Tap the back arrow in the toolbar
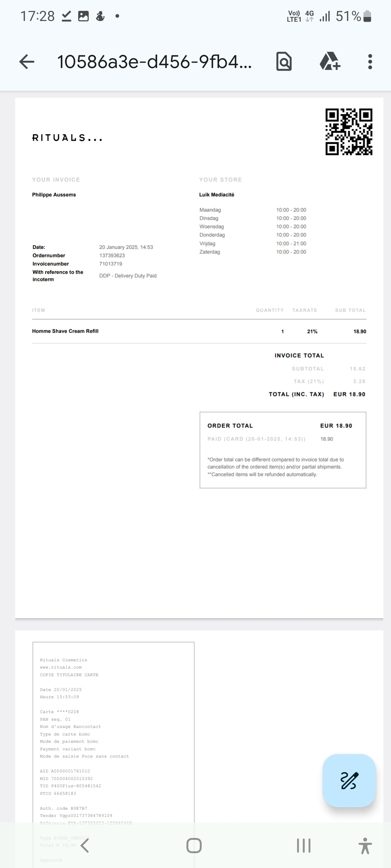391x868 pixels. pos(27,62)
